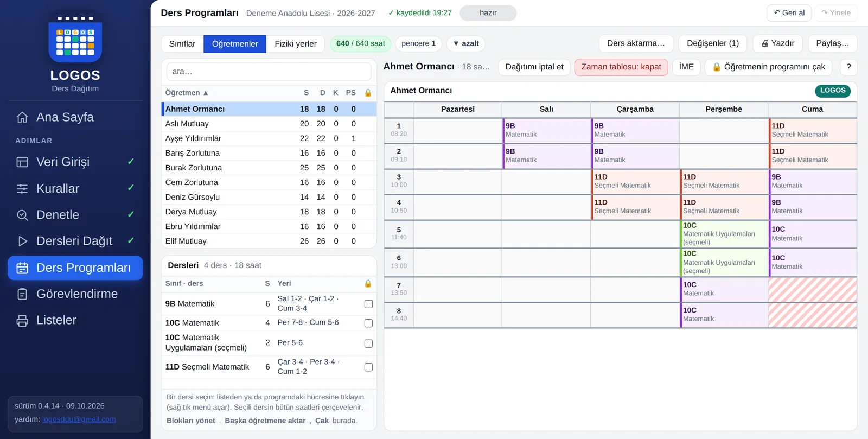Click the 640 / 640 saat indicator
This screenshot has width=868, height=439.
click(x=360, y=43)
